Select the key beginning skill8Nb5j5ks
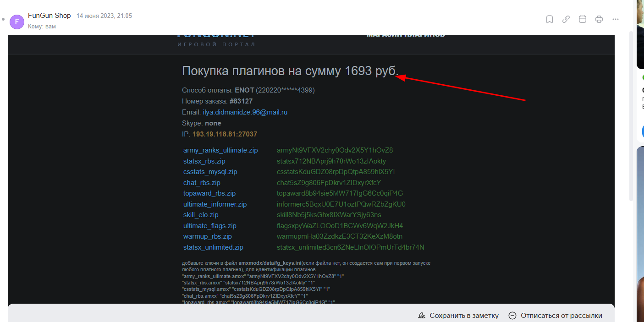This screenshot has width=644, height=322. (x=329, y=215)
